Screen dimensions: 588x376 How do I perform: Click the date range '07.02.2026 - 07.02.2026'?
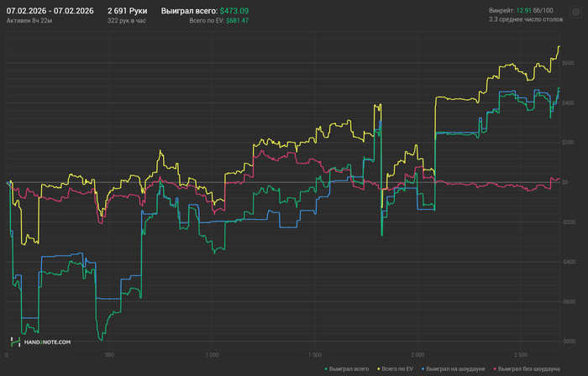point(50,11)
